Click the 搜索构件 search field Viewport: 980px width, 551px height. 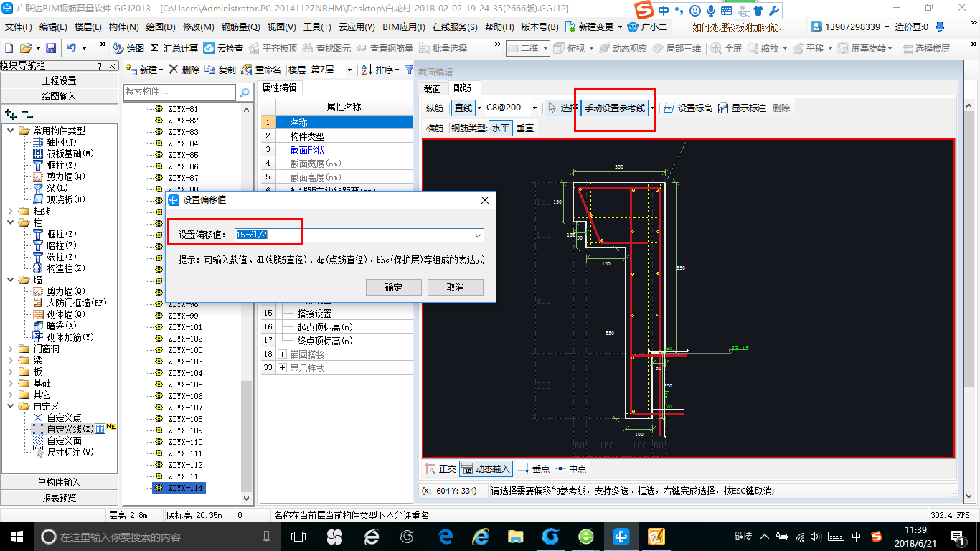tap(179, 92)
